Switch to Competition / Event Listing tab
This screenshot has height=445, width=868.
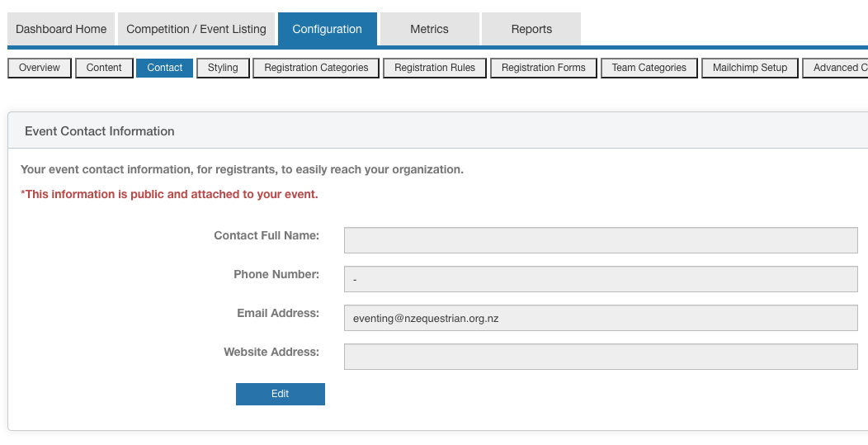coord(196,29)
